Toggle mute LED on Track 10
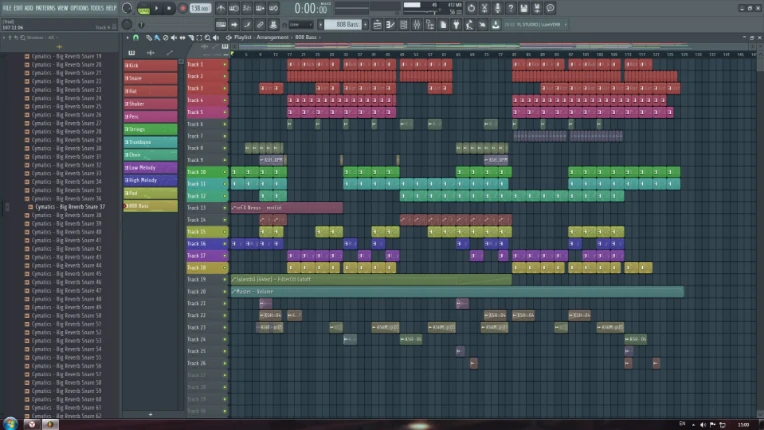Image resolution: width=764 pixels, height=430 pixels. tap(224, 172)
